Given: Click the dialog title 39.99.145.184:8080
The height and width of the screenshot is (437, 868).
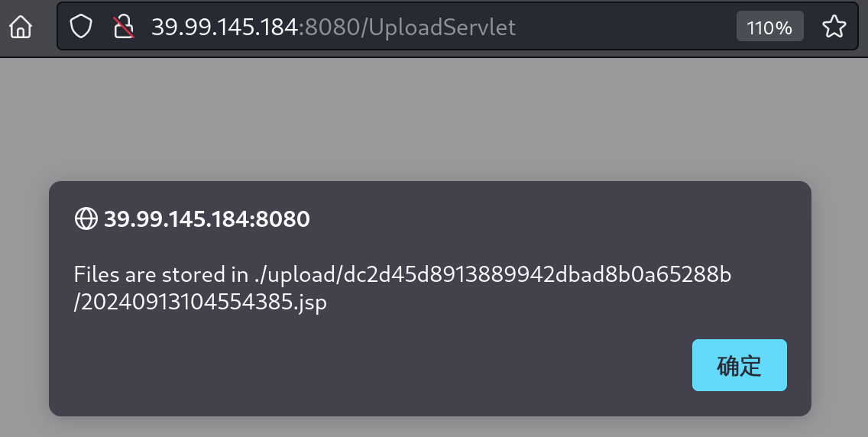Looking at the screenshot, I should coord(206,219).
